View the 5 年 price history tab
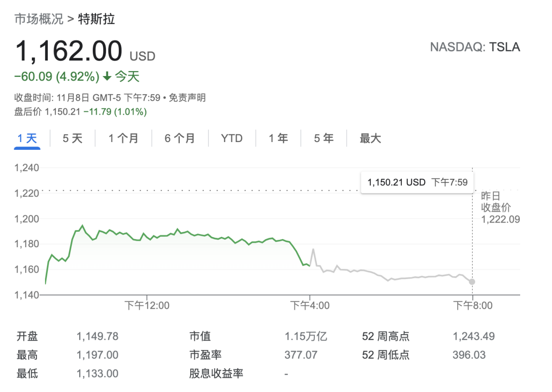 click(x=324, y=138)
